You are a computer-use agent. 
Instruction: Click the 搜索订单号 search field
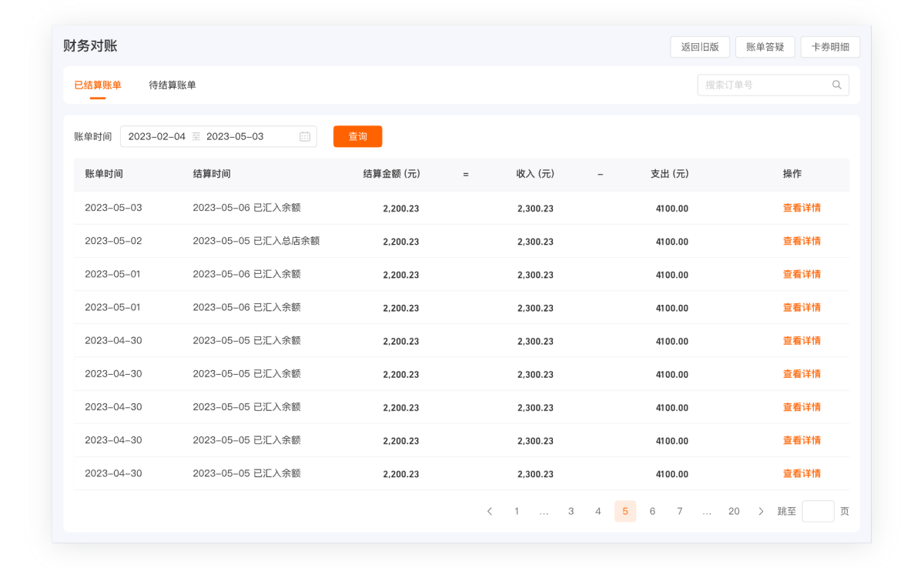[x=762, y=85]
